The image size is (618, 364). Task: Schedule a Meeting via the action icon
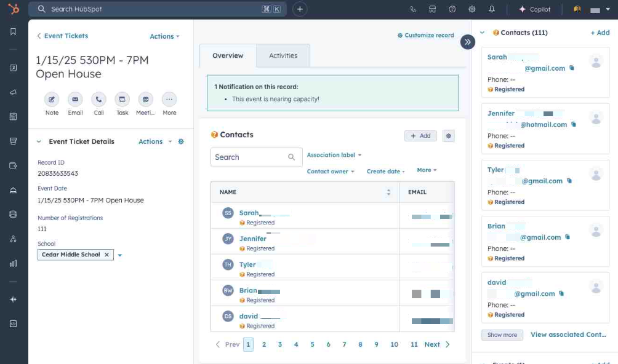(x=145, y=100)
